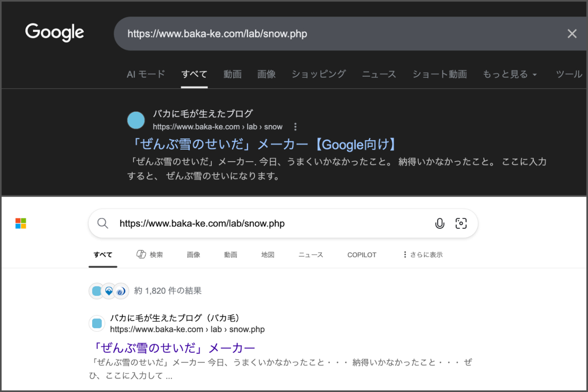Open Bing result 「ぜんぶ雪のせいだ」メーカー link
The height and width of the screenshot is (392, 588).
tap(174, 348)
